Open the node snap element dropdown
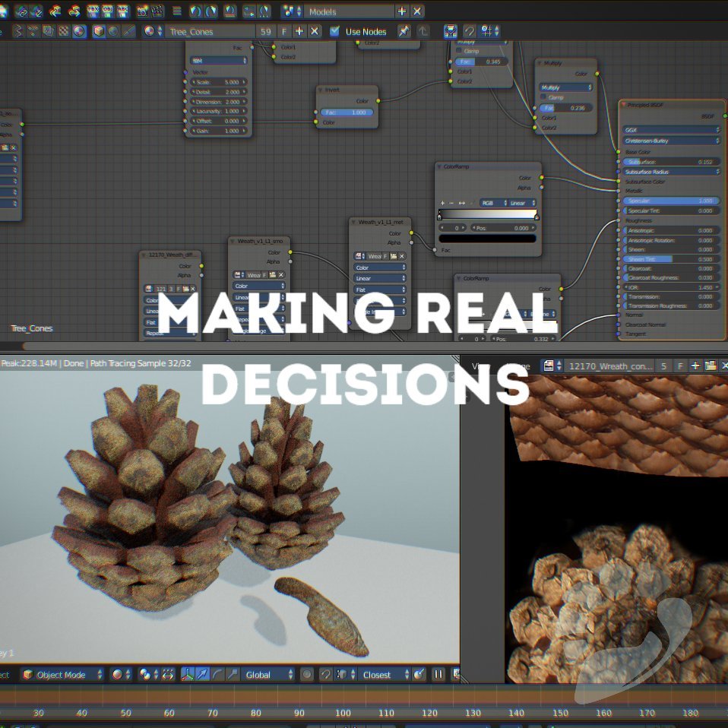728x728 pixels. point(490,31)
